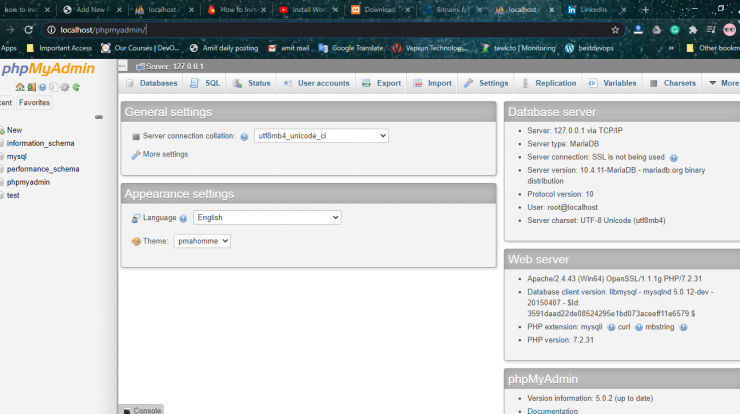Open the Replication tab
The image size is (740, 414).
click(548, 83)
